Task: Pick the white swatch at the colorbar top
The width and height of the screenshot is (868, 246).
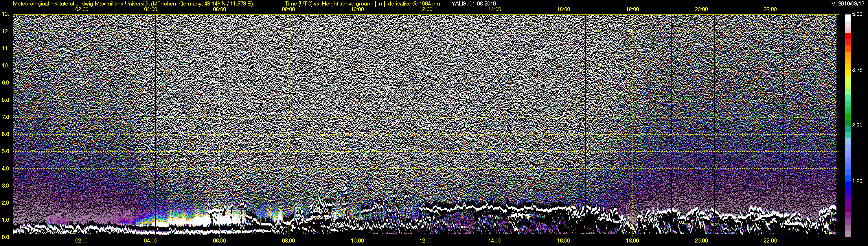Action: click(x=847, y=18)
